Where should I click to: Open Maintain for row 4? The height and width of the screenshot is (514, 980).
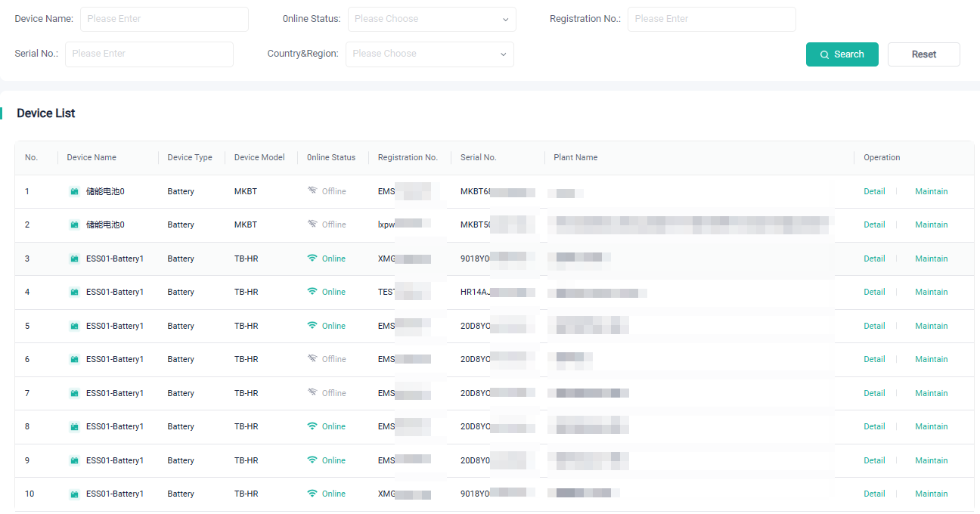(932, 292)
